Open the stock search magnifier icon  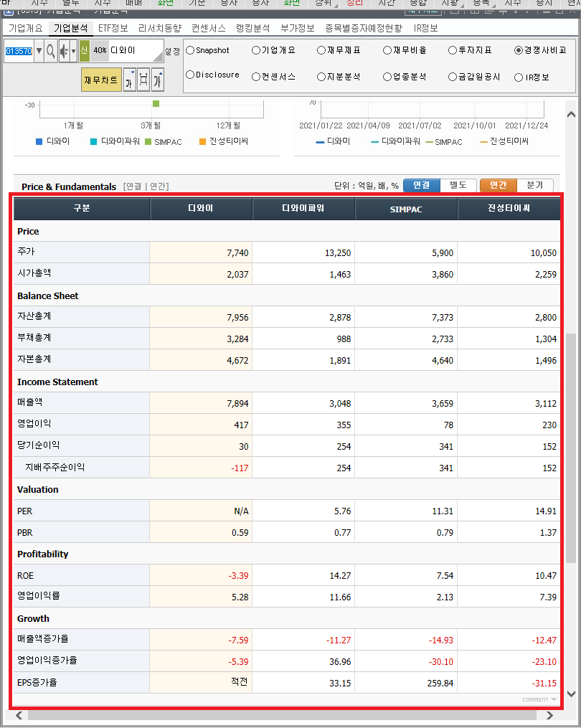coord(51,51)
